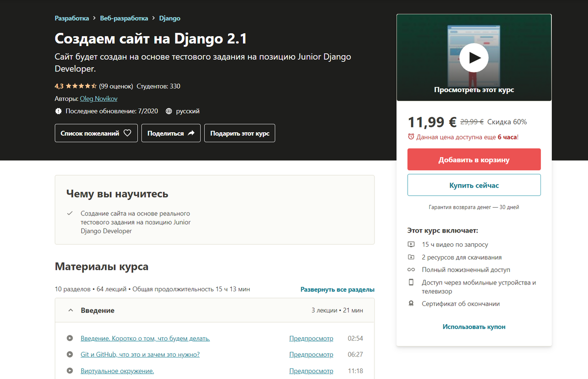Viewport: 588px width, 379px height.
Task: Open author Oleg Novikov profile link
Action: (98, 98)
